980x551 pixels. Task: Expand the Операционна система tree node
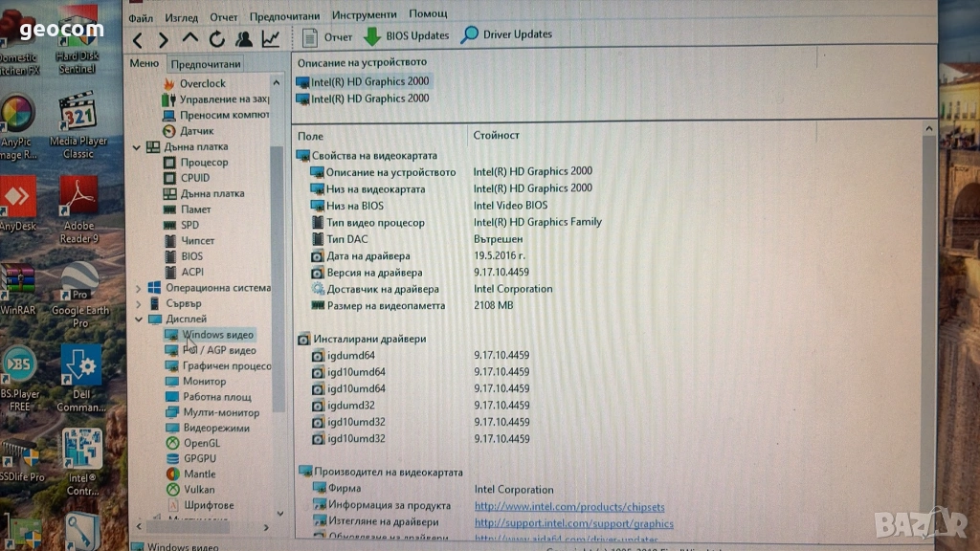(137, 288)
